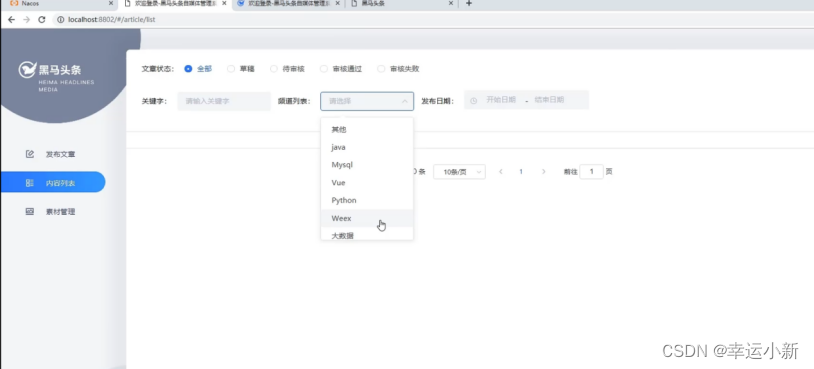This screenshot has width=814, height=369.
Task: Click the 结束日期 end date field
Action: (x=549, y=100)
